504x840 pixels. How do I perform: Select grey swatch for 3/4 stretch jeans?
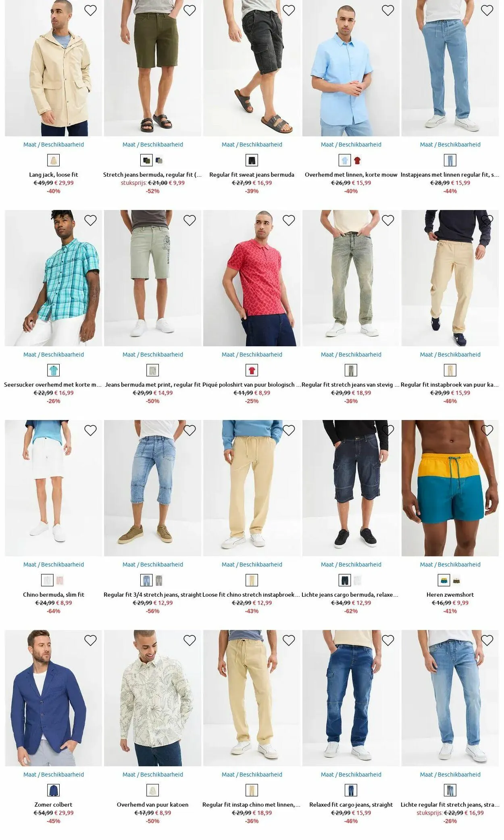click(x=159, y=581)
